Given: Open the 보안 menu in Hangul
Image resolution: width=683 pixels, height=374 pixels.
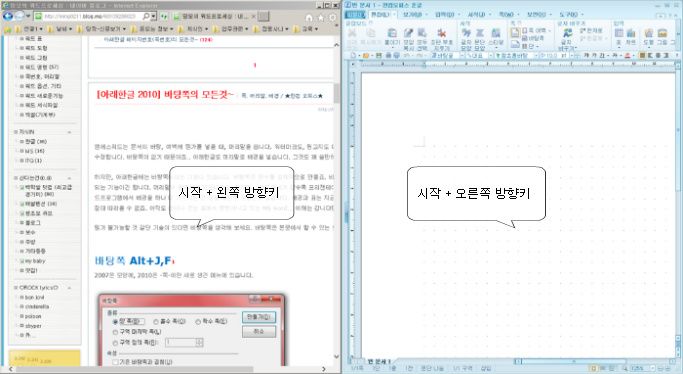Looking at the screenshot, I should click(536, 14).
